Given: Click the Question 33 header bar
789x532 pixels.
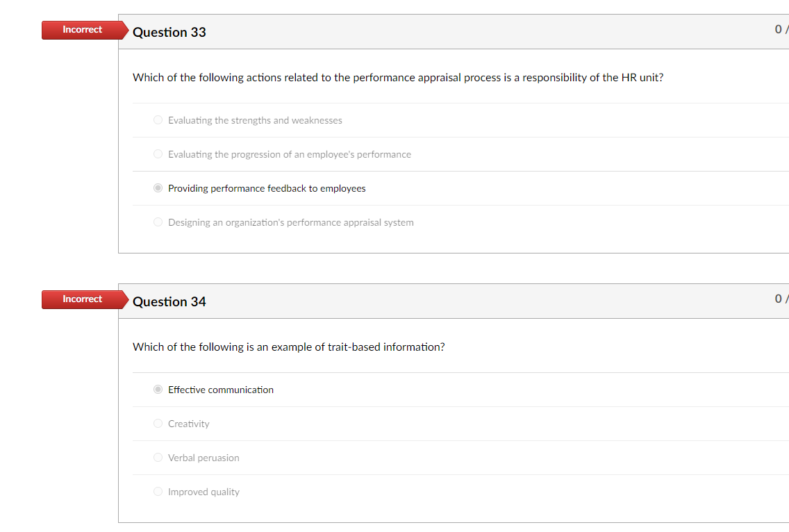Looking at the screenshot, I should click(x=451, y=31).
